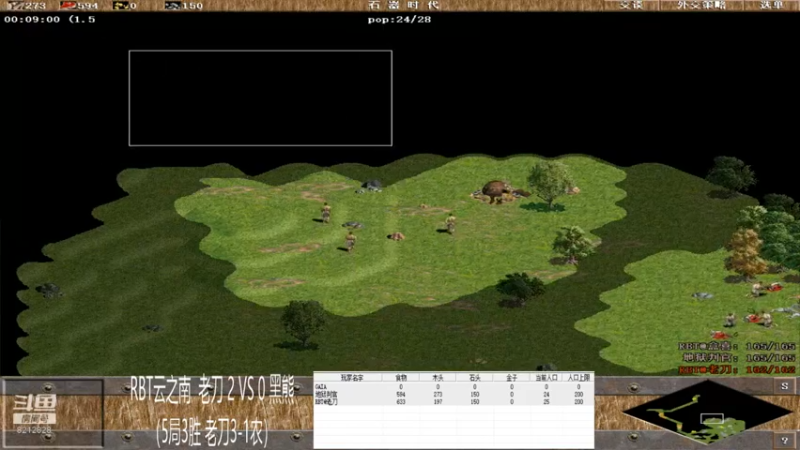Click the food resource icon showing 594

(68, 6)
